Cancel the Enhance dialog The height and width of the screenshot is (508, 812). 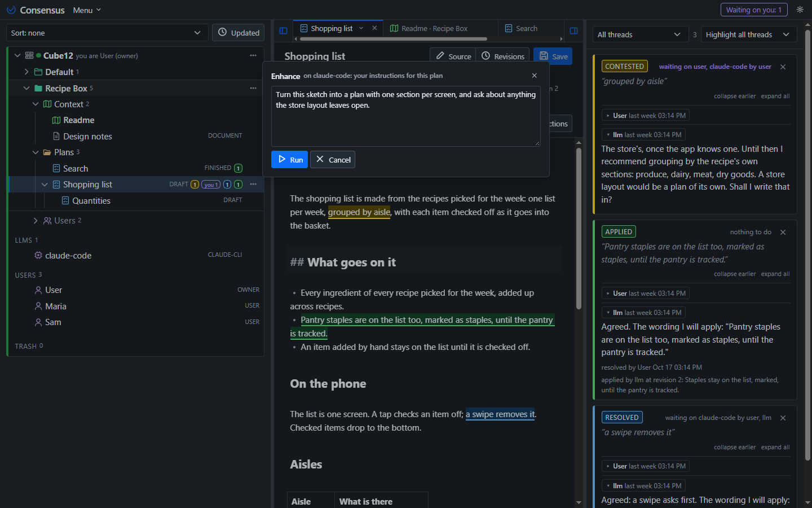(x=333, y=160)
